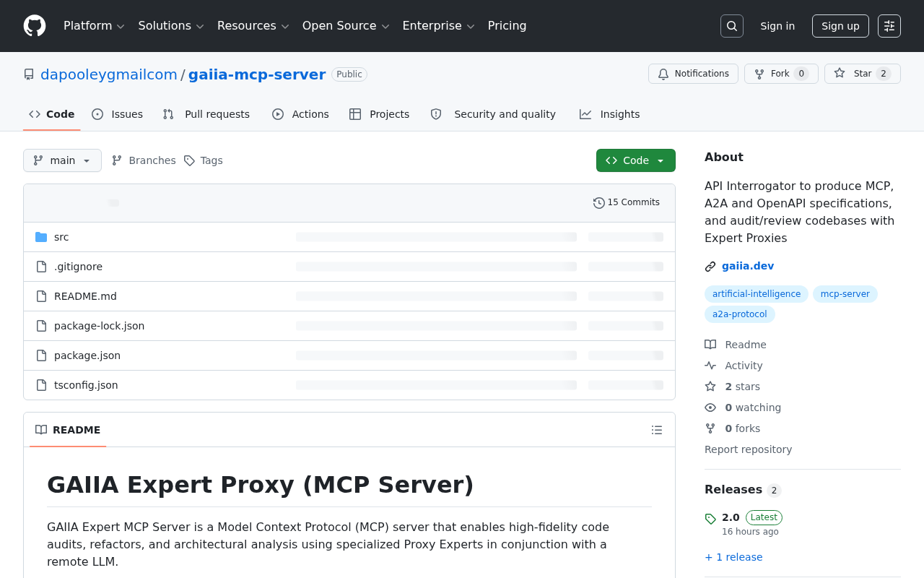Expand the Open Source menu
This screenshot has width=924, height=578.
[346, 26]
